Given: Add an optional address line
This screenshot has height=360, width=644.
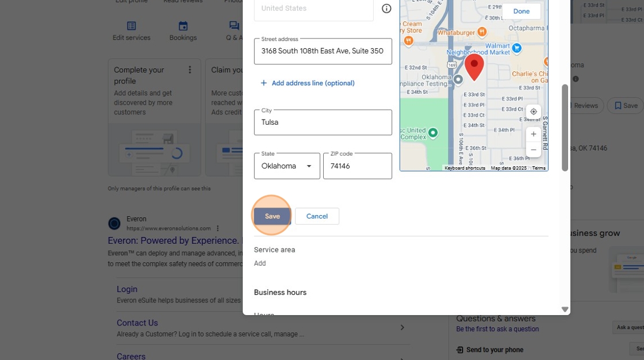Looking at the screenshot, I should point(307,83).
